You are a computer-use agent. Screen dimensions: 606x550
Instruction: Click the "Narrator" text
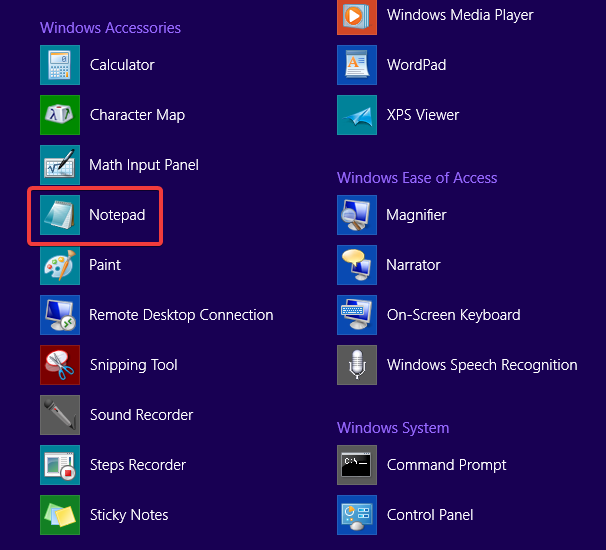[413, 265]
